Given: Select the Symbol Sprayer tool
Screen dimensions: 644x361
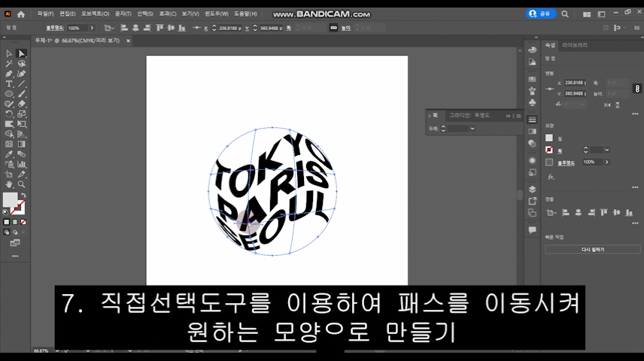Looking at the screenshot, I should click(x=8, y=164).
